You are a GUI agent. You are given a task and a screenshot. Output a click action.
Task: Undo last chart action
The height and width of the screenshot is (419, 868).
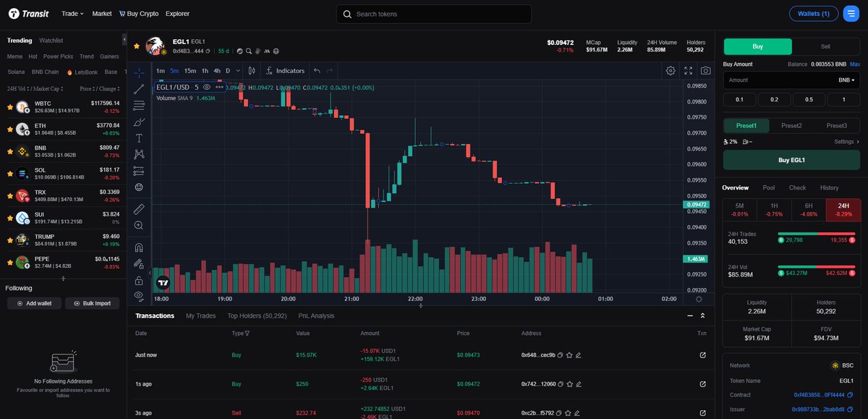point(317,71)
